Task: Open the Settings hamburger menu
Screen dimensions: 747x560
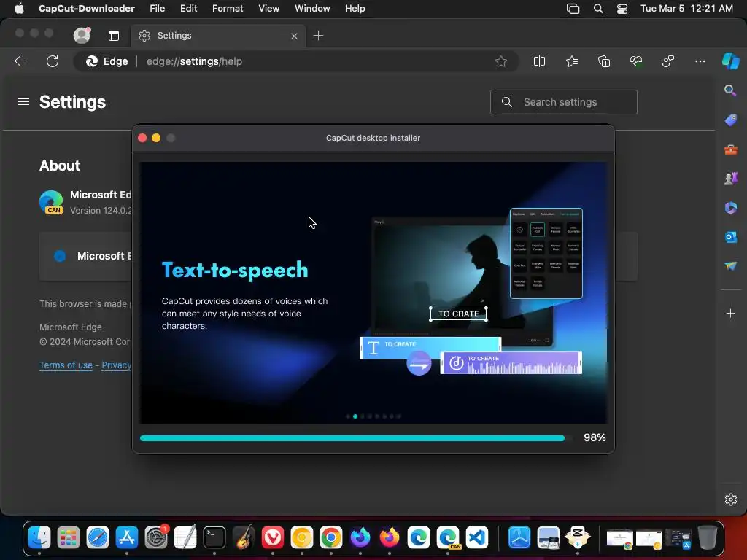Action: (23, 102)
